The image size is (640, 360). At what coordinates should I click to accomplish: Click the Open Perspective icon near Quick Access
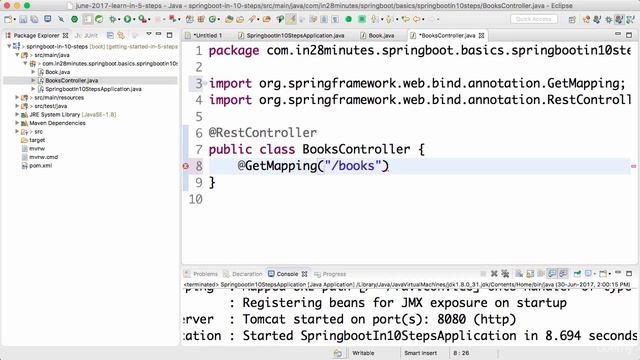[x=572, y=19]
